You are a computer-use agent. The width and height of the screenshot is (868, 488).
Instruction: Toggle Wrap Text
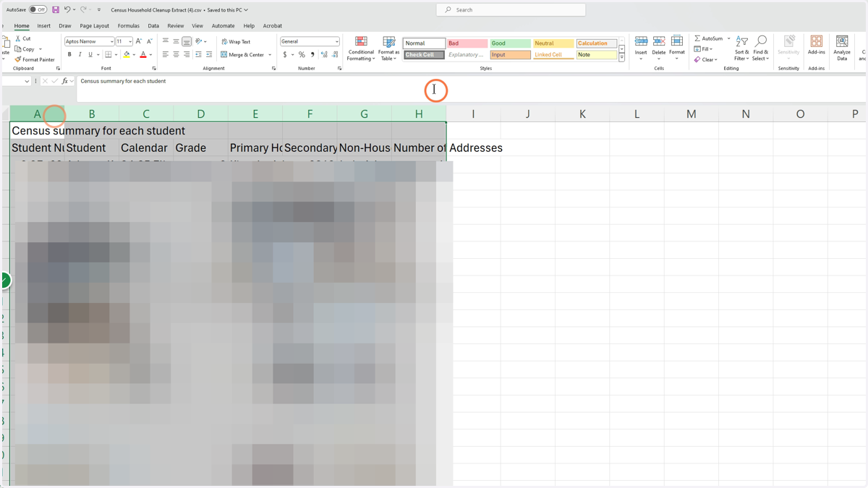(236, 41)
